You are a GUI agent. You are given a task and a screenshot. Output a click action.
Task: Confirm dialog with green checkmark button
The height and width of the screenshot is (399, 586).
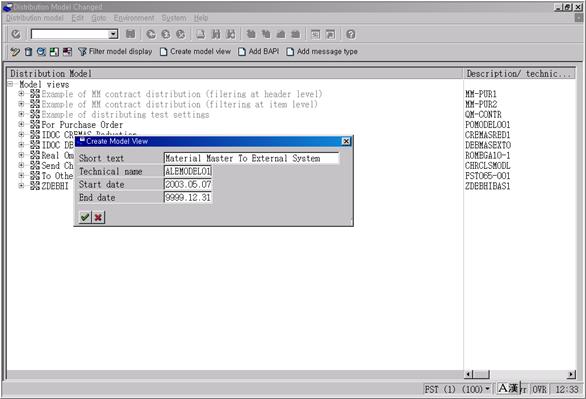click(85, 217)
